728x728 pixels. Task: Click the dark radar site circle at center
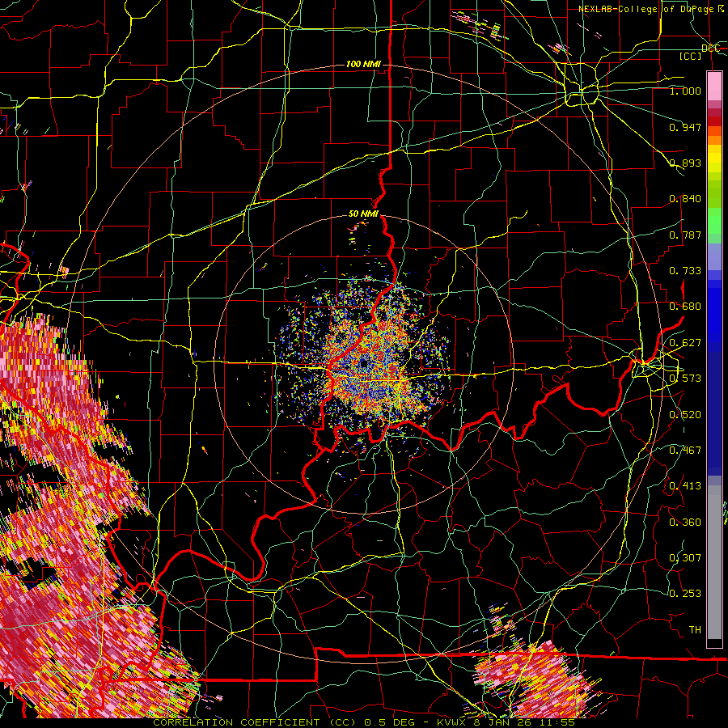coord(363,365)
